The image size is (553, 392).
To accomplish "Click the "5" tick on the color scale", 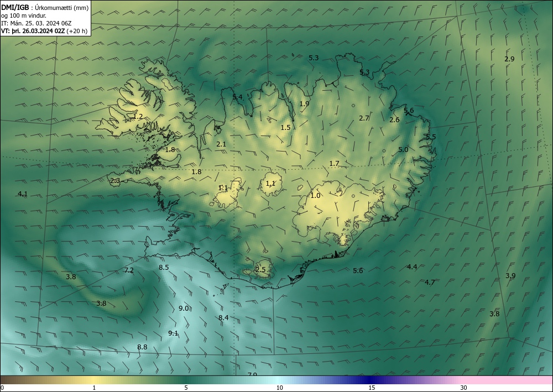I will click(186, 388).
